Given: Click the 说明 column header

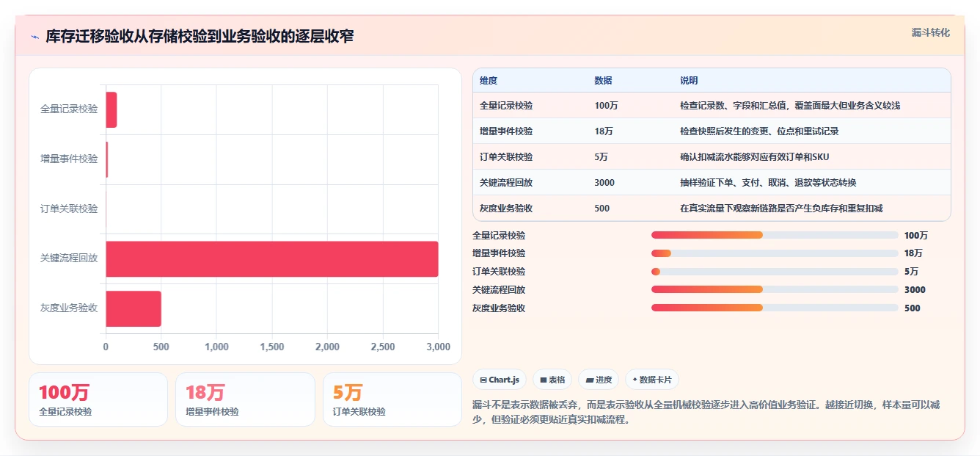Looking at the screenshot, I should (x=689, y=81).
